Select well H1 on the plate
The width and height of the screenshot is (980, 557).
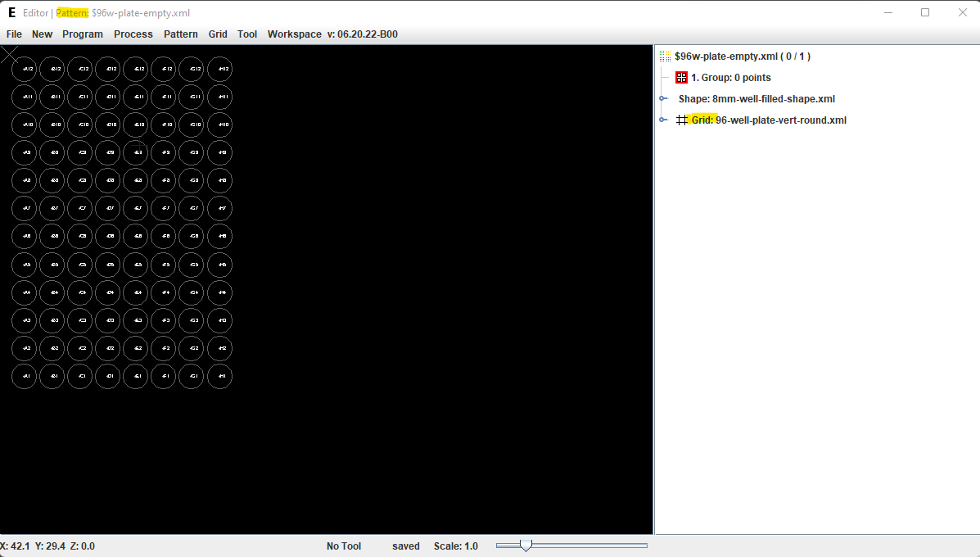219,377
